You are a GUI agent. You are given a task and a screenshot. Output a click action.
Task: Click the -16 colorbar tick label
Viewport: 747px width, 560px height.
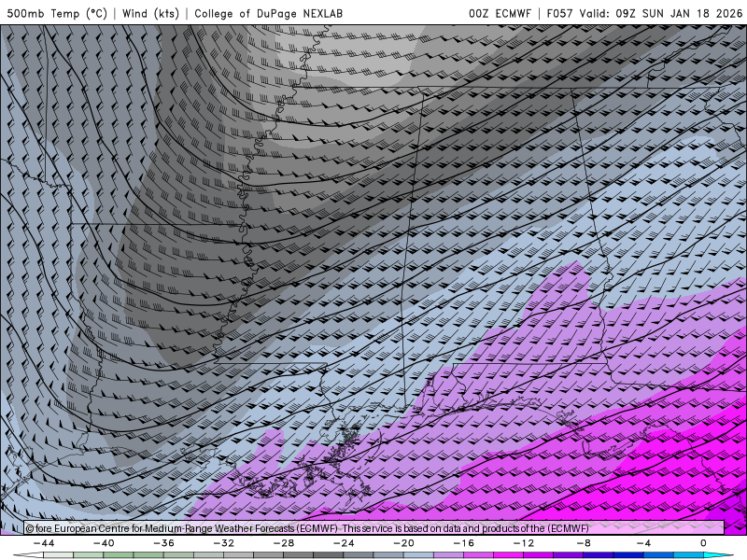coord(463,543)
